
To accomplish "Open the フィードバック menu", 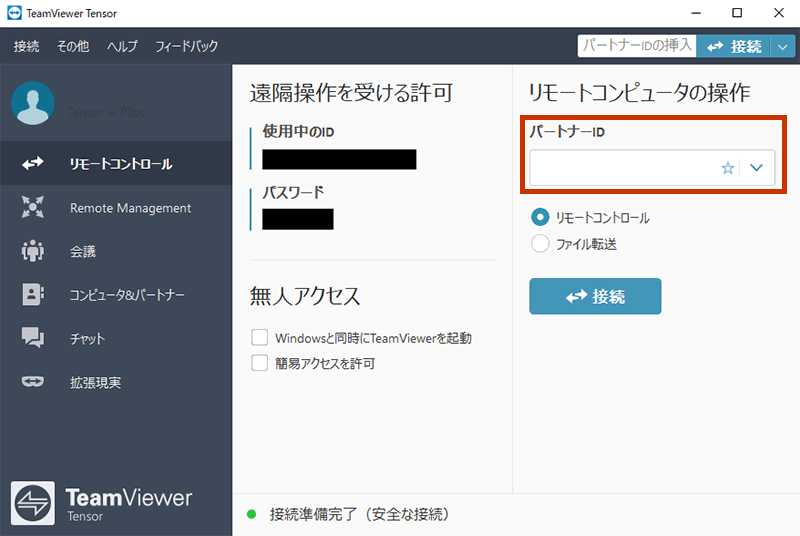I will [186, 46].
